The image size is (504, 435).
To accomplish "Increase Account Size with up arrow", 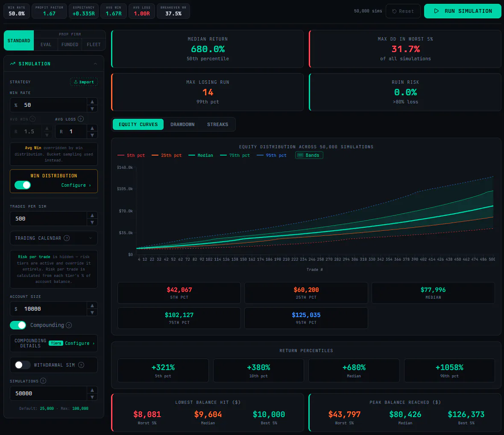I will pyautogui.click(x=92, y=306).
